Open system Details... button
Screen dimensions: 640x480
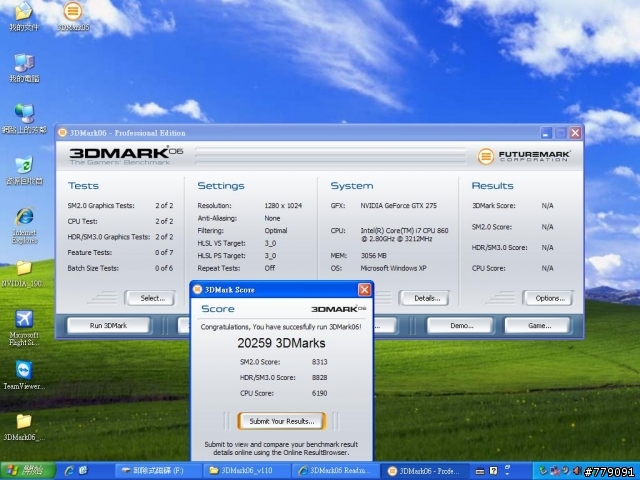427,298
